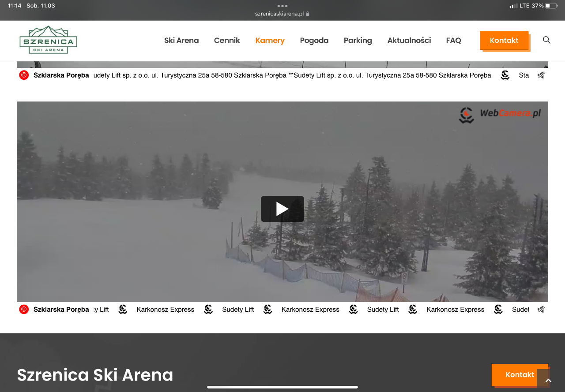The image size is (565, 392).
Task: Select the Kamery menu item
Action: click(270, 41)
